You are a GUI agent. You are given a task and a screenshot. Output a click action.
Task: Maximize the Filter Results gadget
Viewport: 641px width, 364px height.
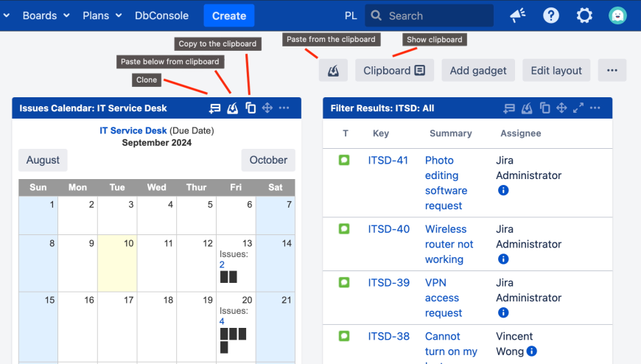578,108
